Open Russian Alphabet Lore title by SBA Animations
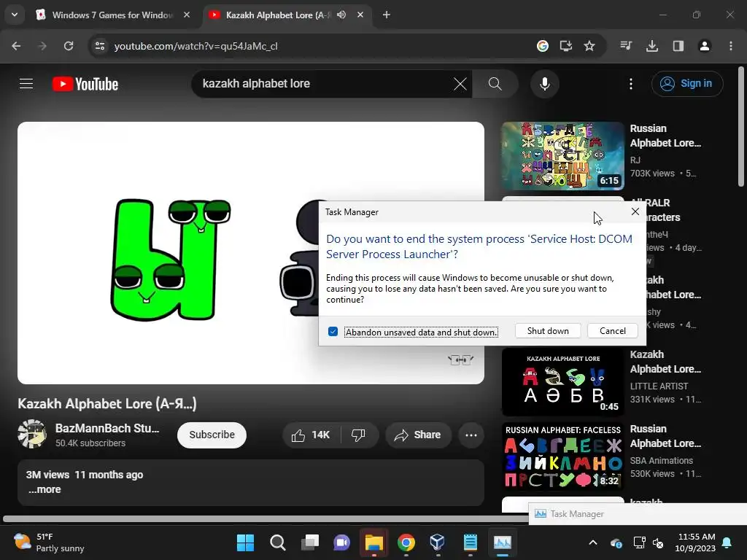The image size is (747, 560). (x=665, y=436)
